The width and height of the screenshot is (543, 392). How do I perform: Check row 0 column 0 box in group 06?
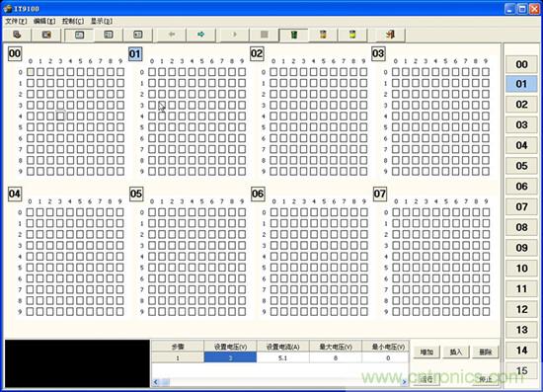click(x=273, y=212)
